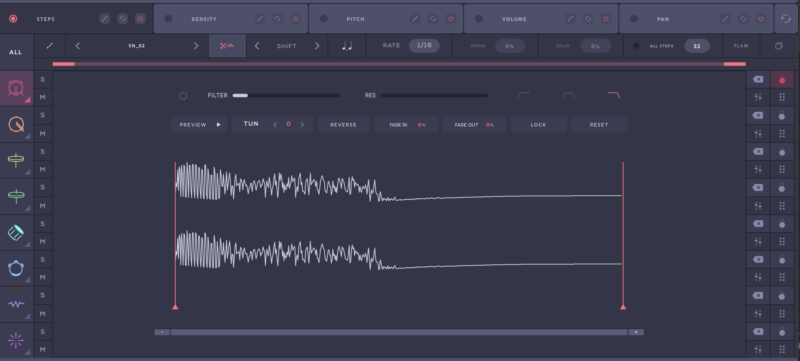Select the ALL tracks button
Image resolution: width=800 pixels, height=361 pixels.
(x=16, y=52)
